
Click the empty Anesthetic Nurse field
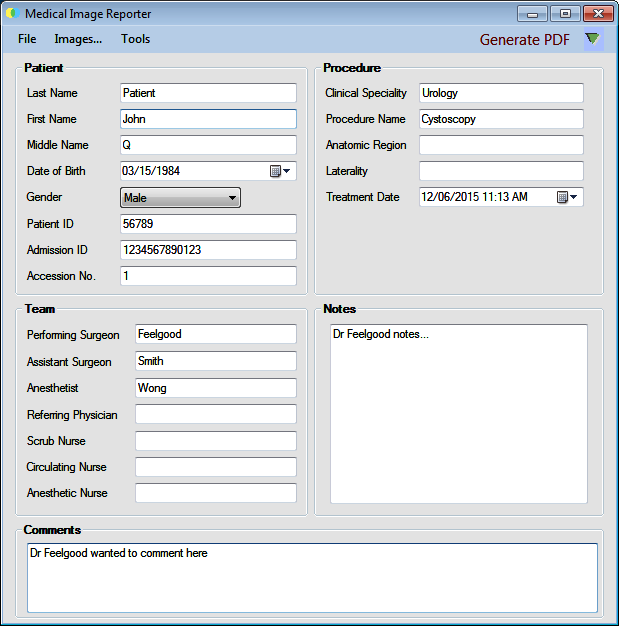click(216, 493)
